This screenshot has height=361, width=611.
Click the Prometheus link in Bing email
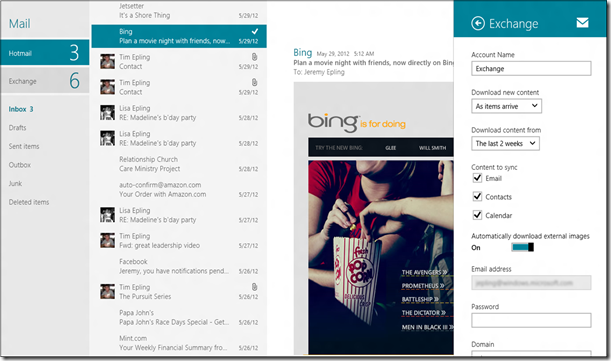coord(423,286)
